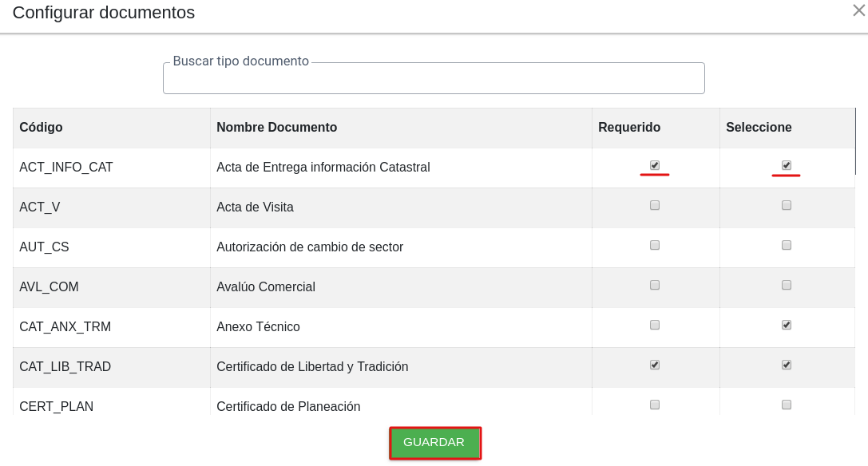
Task: Enable Seleccione for Autorización de cambio de sector
Action: point(786,245)
